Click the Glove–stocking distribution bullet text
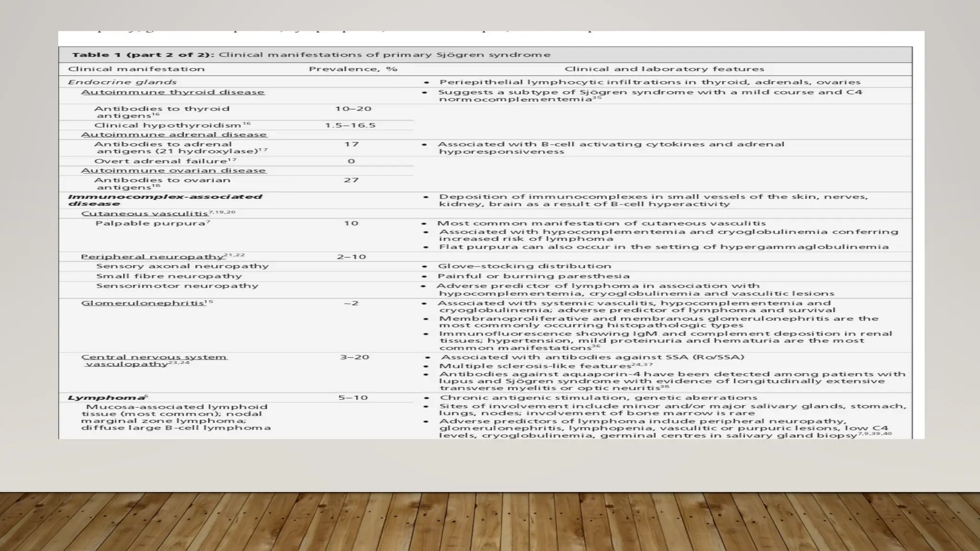The width and height of the screenshot is (980, 551). coord(524,266)
